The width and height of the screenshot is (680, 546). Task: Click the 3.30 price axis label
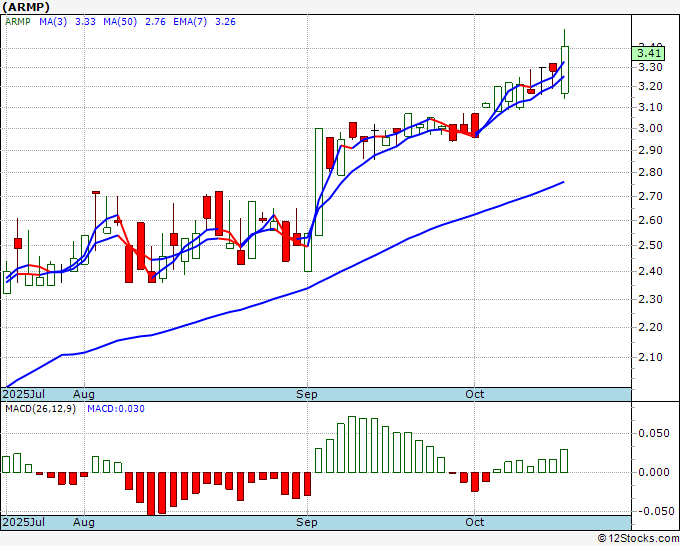point(651,67)
